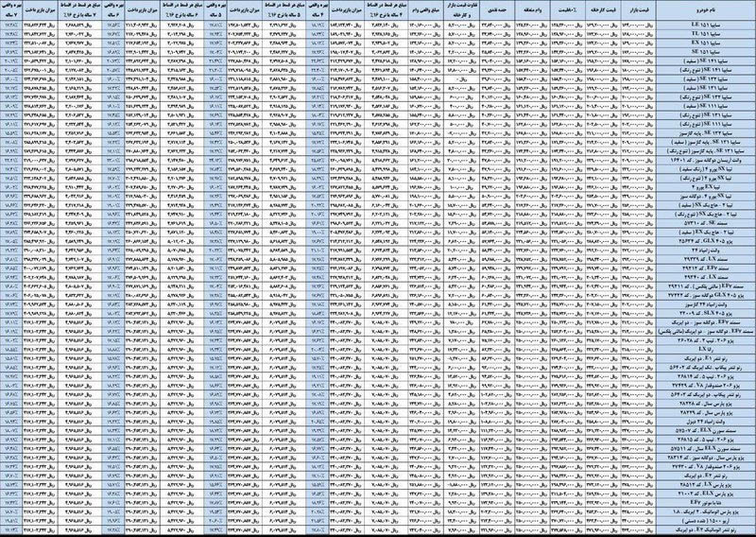Select the 'مبلغ هر قسط ۷ ساله' header
Screen dimensions: 756x537
pos(79,10)
